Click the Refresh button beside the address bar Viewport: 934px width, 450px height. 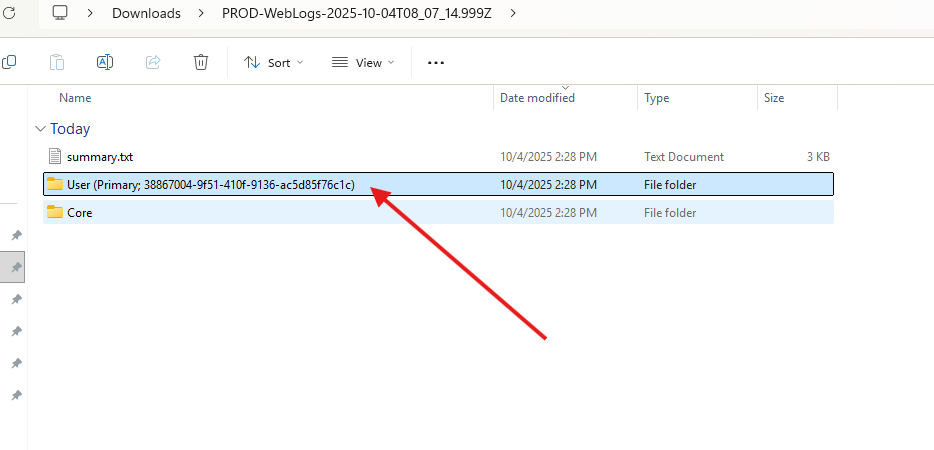(9, 13)
